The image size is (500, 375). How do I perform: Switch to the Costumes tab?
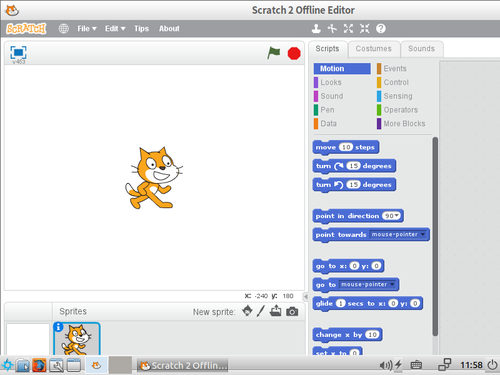374,49
